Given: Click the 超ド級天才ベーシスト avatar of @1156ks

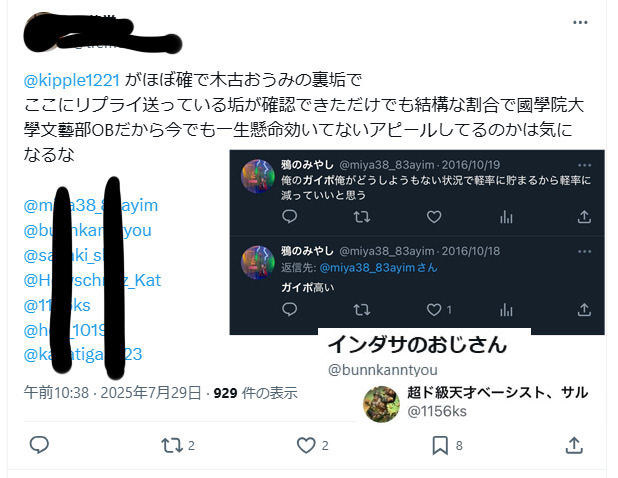Looking at the screenshot, I should (381, 404).
